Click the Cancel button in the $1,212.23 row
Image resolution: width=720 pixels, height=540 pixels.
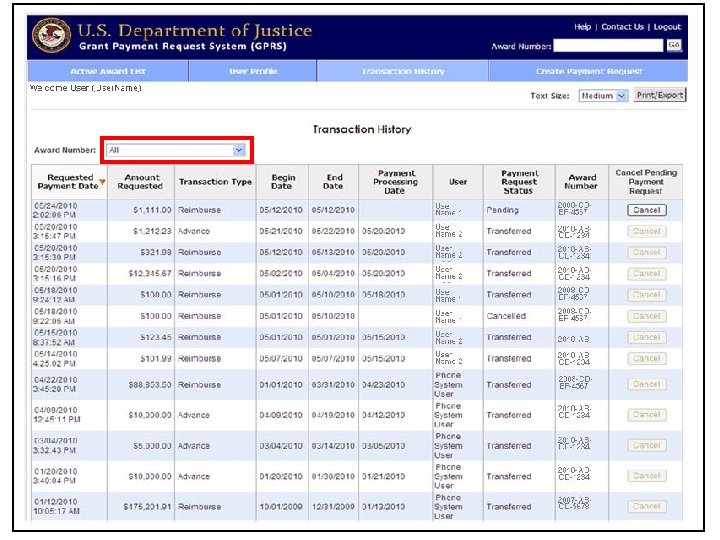(647, 231)
